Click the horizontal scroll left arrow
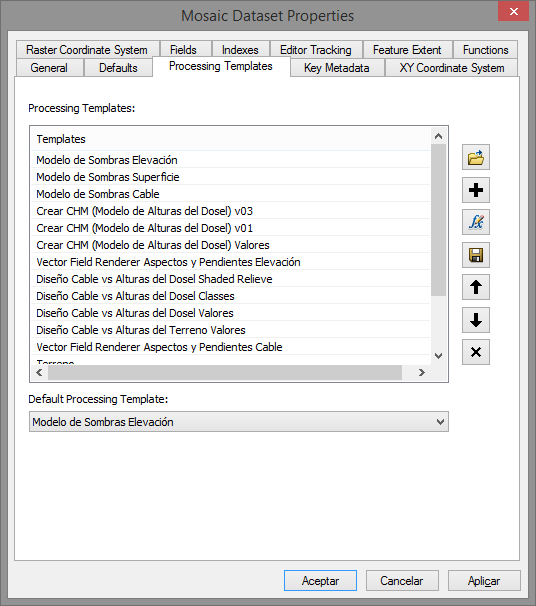The width and height of the screenshot is (536, 606). pyautogui.click(x=39, y=372)
